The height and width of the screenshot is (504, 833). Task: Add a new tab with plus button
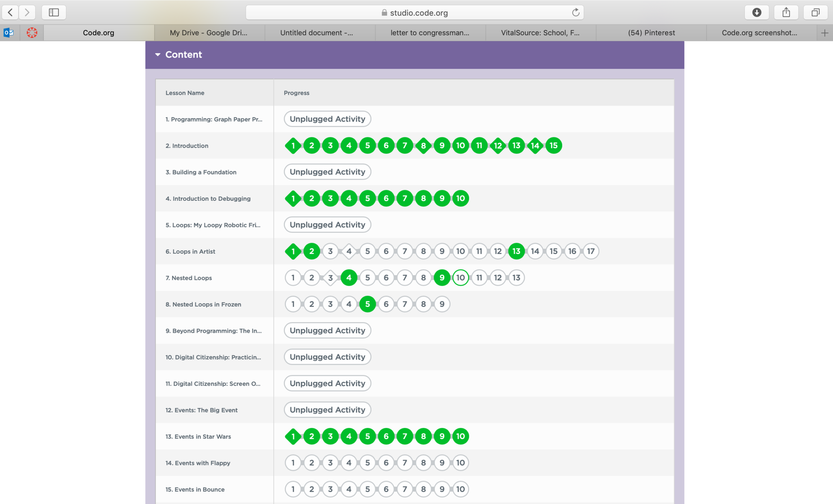(x=824, y=33)
